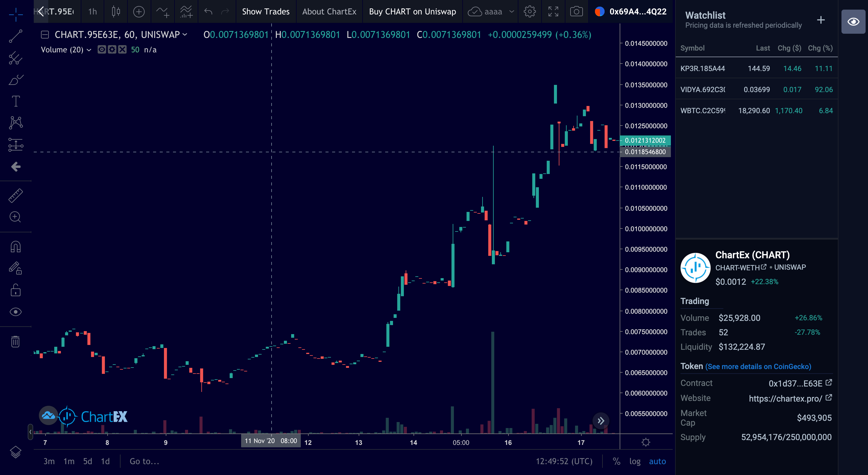
Task: Open See more details on CoinGecko link
Action: [758, 366]
